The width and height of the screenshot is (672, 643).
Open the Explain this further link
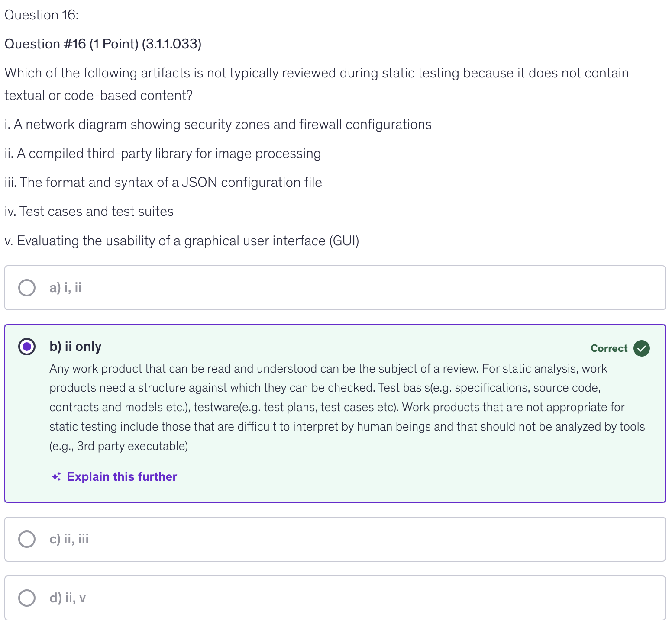click(x=122, y=477)
